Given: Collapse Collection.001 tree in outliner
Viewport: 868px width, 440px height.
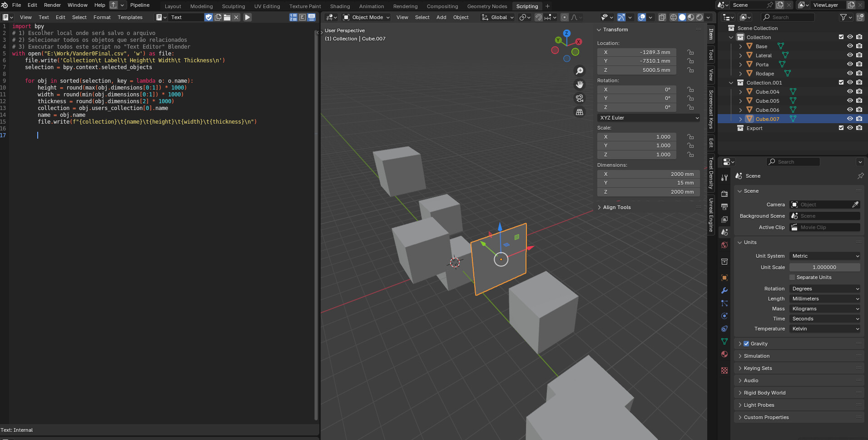Looking at the screenshot, I should pyautogui.click(x=731, y=83).
